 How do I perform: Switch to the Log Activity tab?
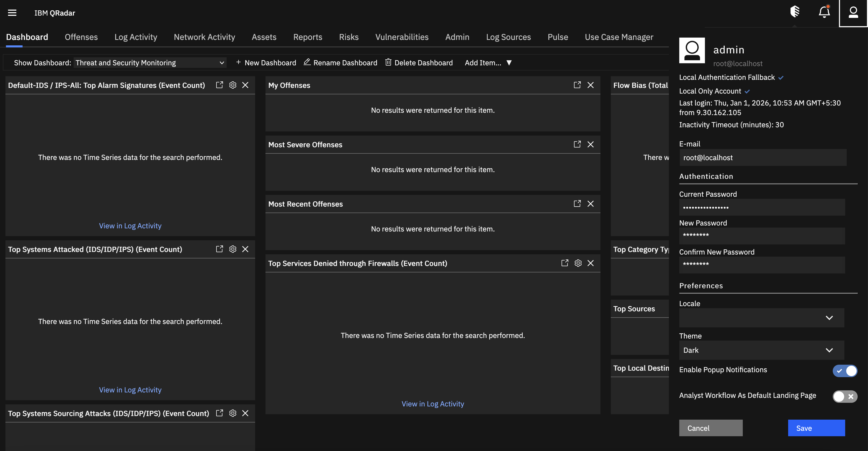point(135,37)
